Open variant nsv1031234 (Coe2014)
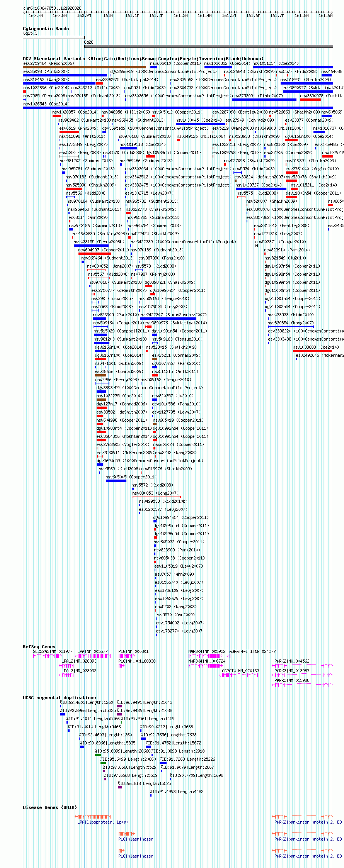Viewport: 344px width, 868px height. coord(276,63)
